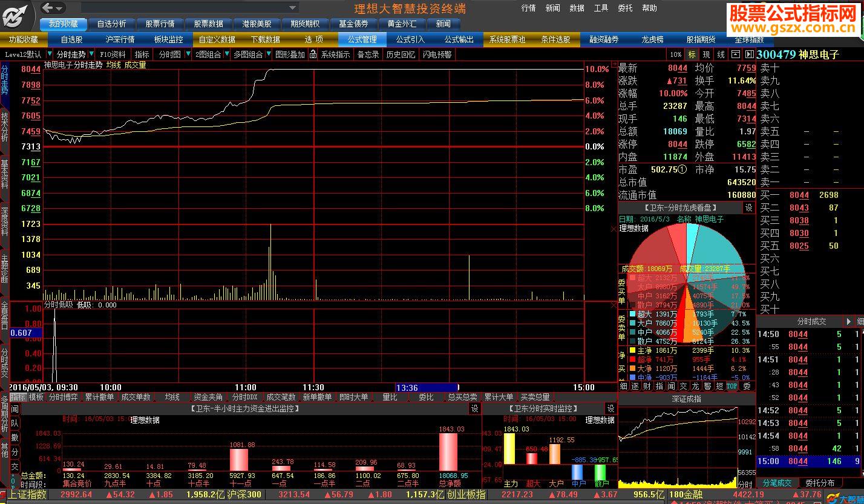Click the TOP icon below the pie chart
This screenshot has width=864, height=504.
pos(732,386)
